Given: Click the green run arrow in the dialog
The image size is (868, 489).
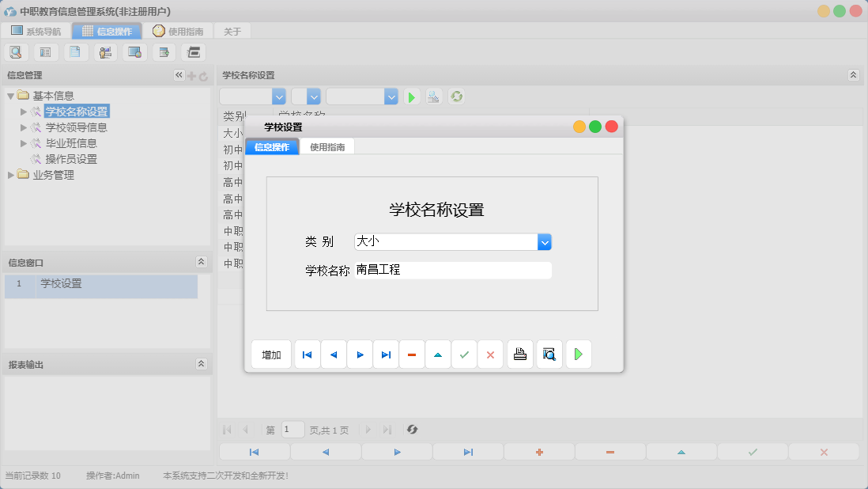Looking at the screenshot, I should (578, 354).
